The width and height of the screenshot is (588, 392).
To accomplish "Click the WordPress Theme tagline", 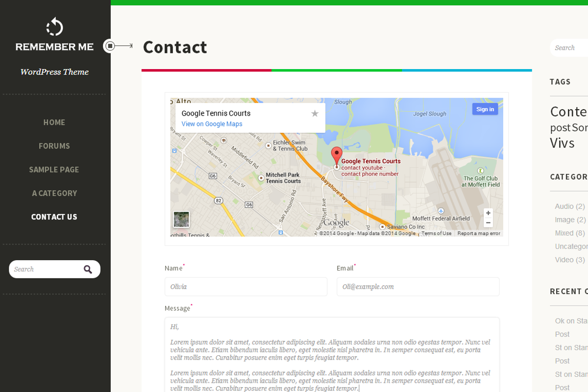I will click(x=54, y=72).
